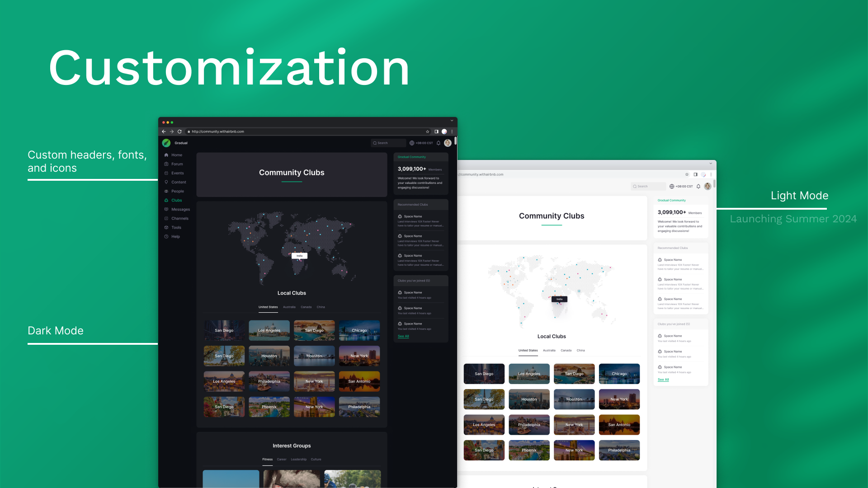Screen dimensions: 868x488
Task: Click See All link in dark window
Action: (x=403, y=336)
